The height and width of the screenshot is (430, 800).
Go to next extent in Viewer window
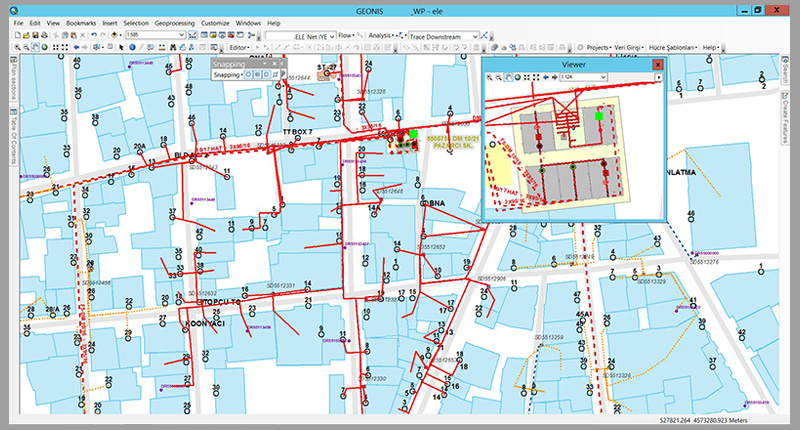[x=554, y=78]
